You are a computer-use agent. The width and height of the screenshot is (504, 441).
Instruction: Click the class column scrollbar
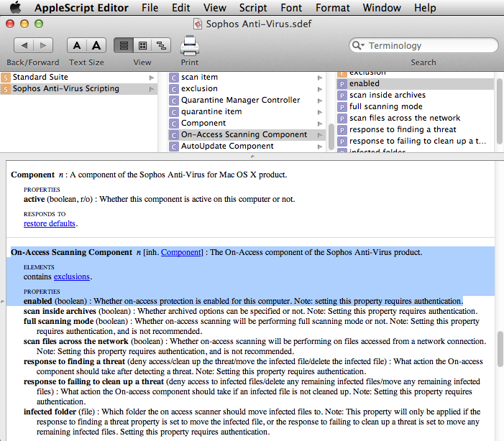331,136
